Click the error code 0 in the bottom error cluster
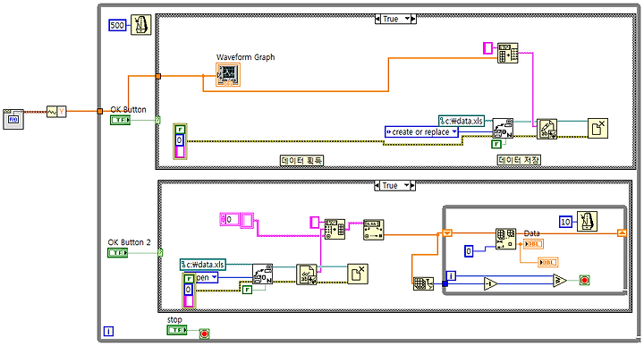644x346 pixels. click(x=189, y=290)
